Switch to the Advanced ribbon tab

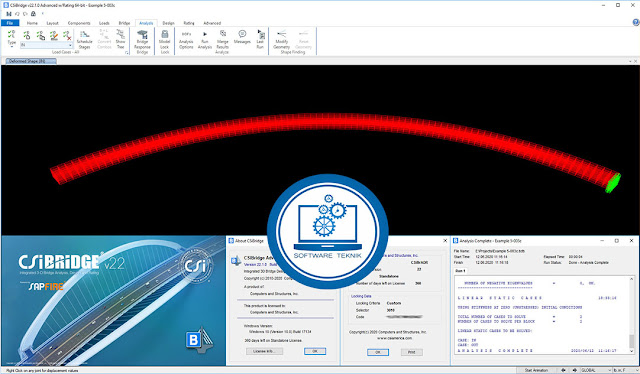click(212, 23)
